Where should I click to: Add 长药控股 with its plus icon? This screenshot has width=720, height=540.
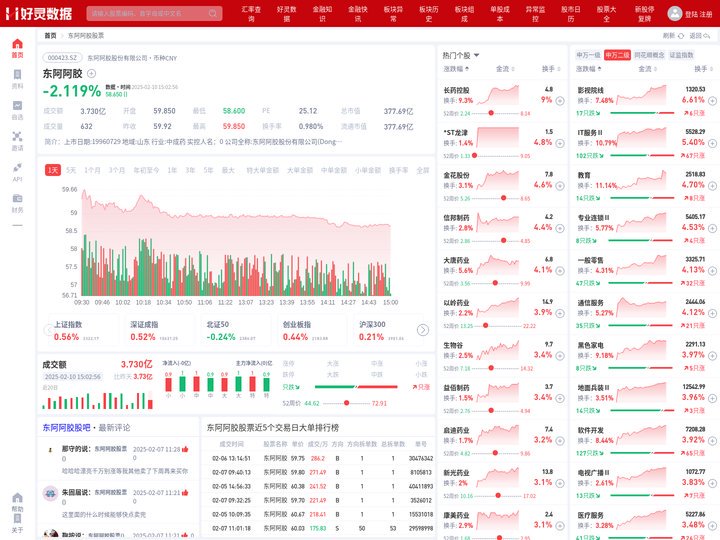[x=560, y=101]
